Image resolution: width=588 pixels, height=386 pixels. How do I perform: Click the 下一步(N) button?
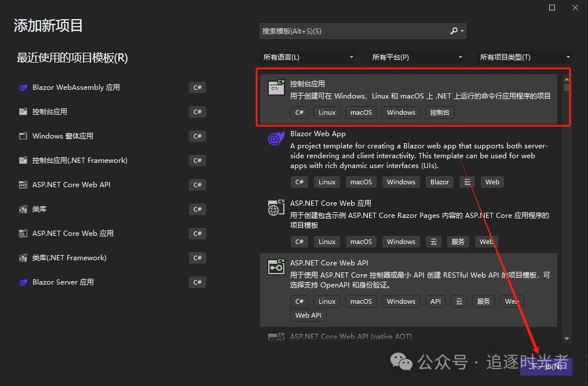546,367
